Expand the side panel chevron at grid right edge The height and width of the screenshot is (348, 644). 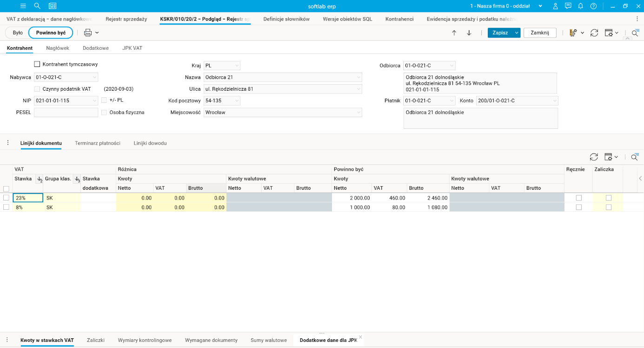(640, 179)
